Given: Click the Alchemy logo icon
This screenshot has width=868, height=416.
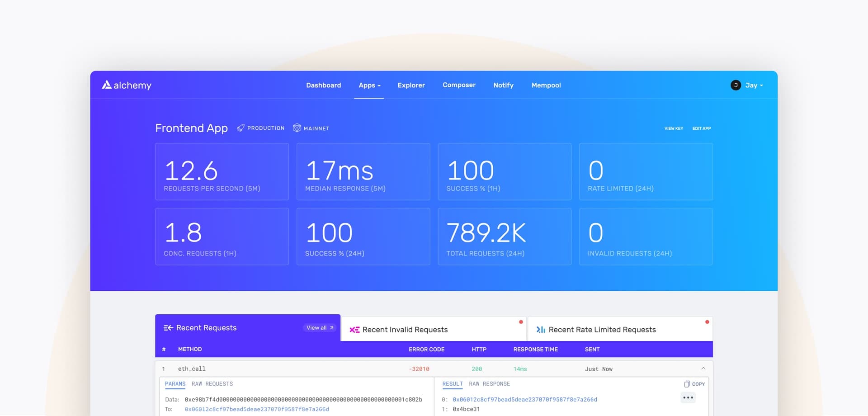Looking at the screenshot, I should pyautogui.click(x=107, y=85).
